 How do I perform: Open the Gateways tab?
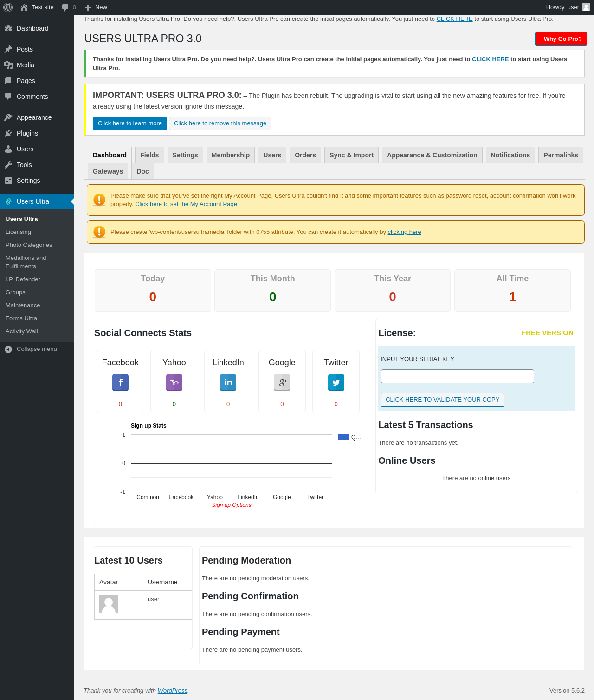point(108,171)
